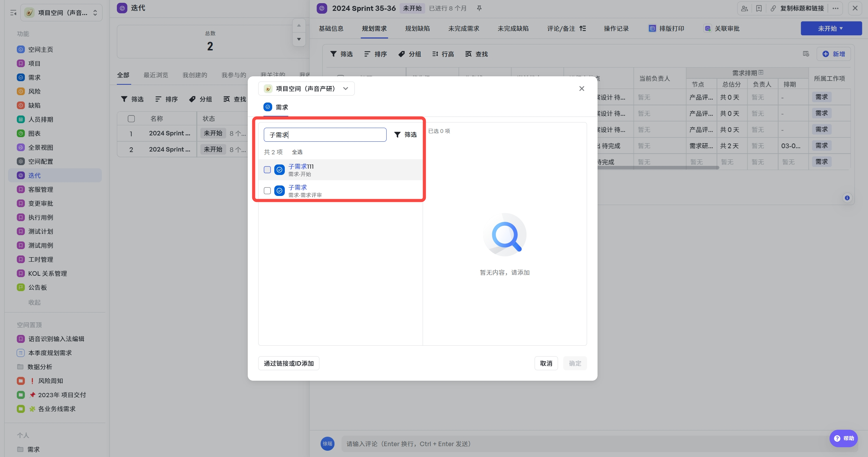Open the more options ellipsis menu
This screenshot has width=868, height=457.
tap(835, 8)
